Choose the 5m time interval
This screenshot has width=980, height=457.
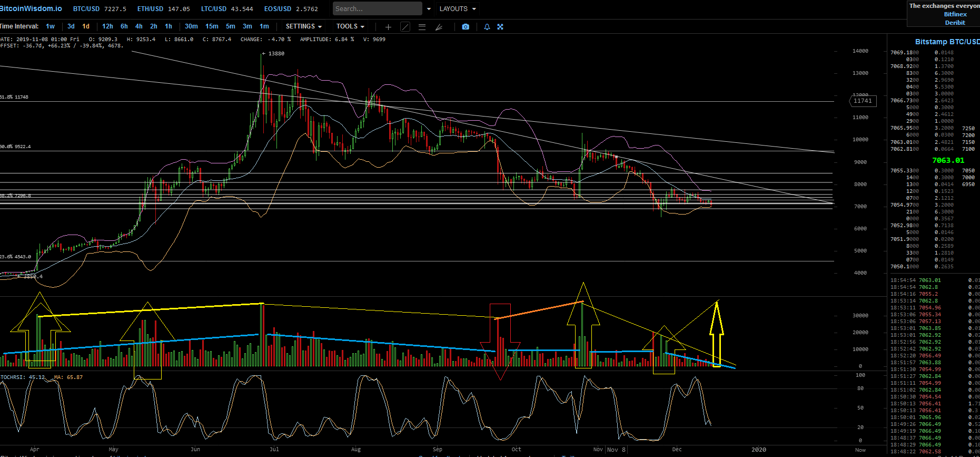[231, 26]
